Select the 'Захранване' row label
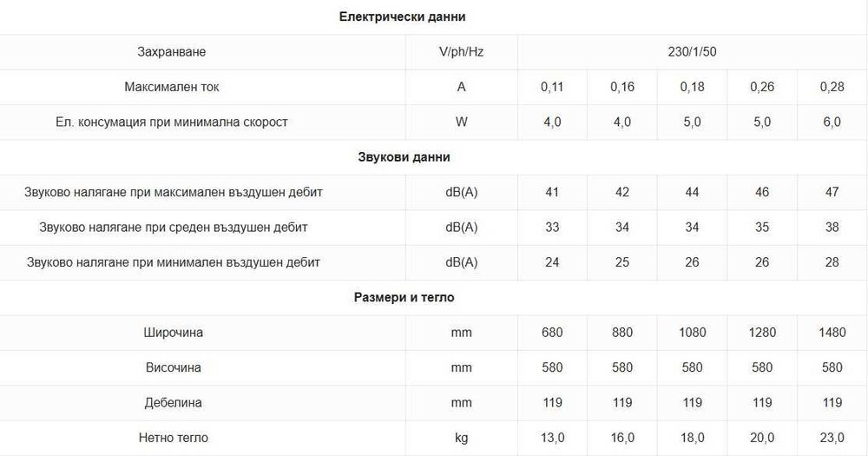 [x=171, y=52]
